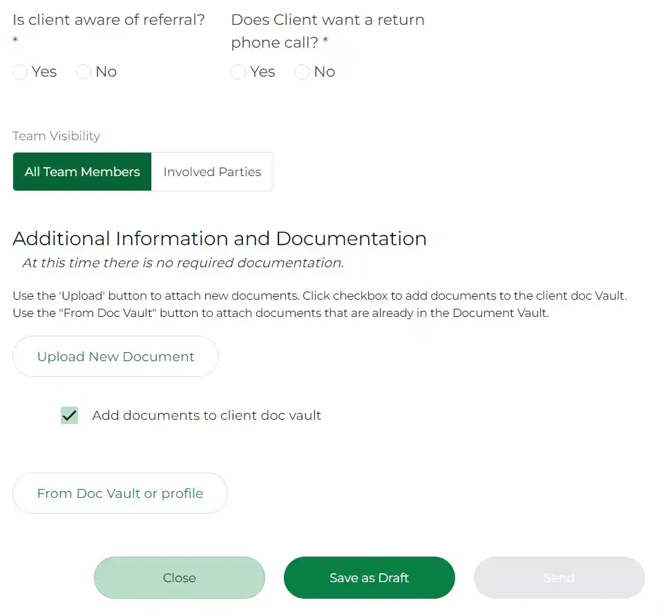Save the form as Draft

pyautogui.click(x=369, y=578)
